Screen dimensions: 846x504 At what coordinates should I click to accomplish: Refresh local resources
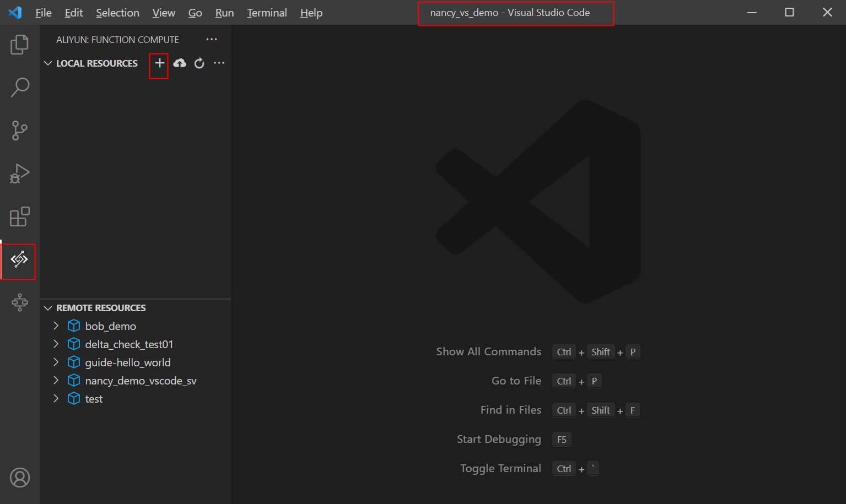200,63
